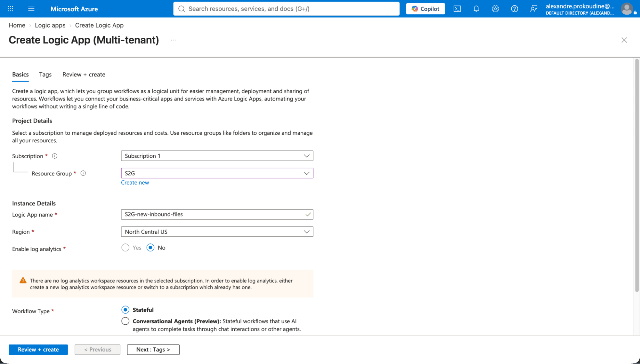Open the hamburger portal menu

31,9
